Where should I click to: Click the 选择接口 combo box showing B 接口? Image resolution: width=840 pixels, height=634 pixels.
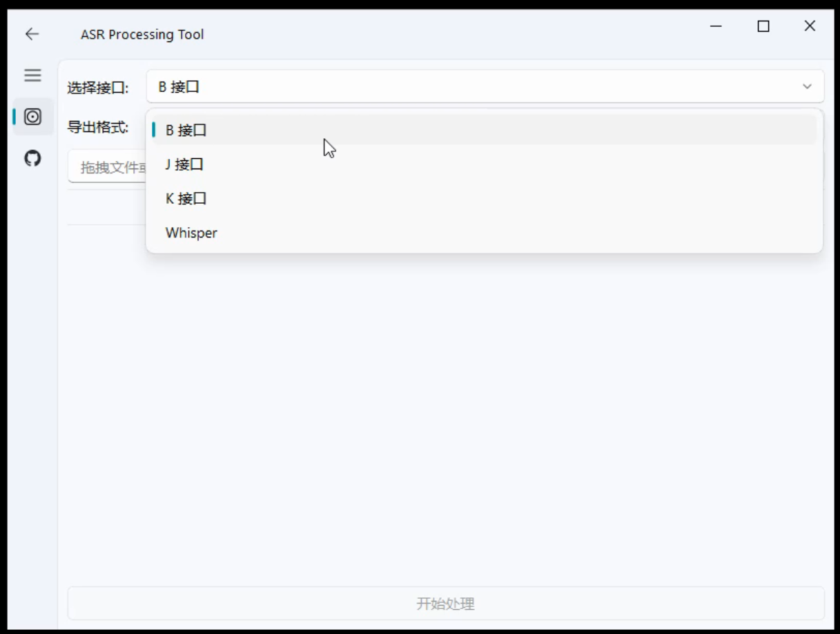(x=476, y=87)
